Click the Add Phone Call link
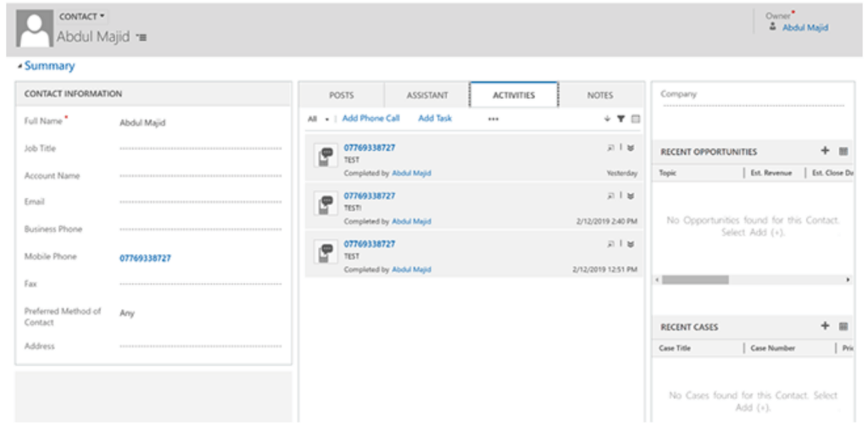868x432 pixels. pyautogui.click(x=370, y=119)
